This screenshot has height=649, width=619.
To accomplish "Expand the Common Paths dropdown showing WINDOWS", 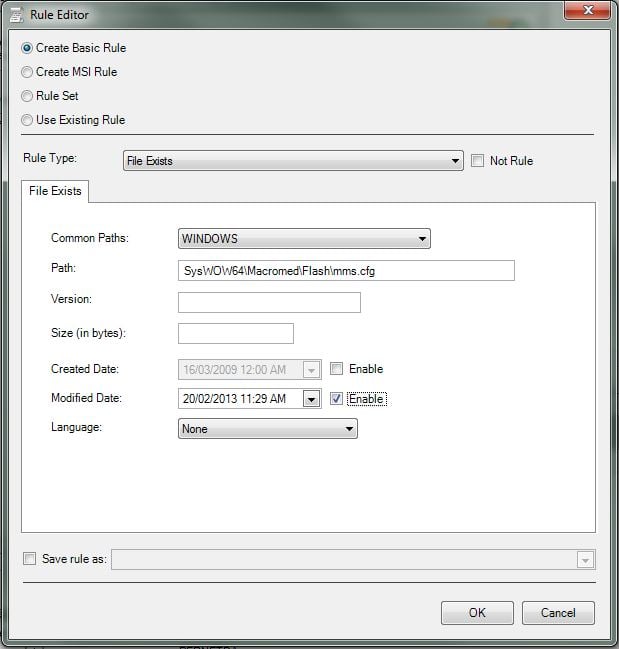I will coord(304,239).
